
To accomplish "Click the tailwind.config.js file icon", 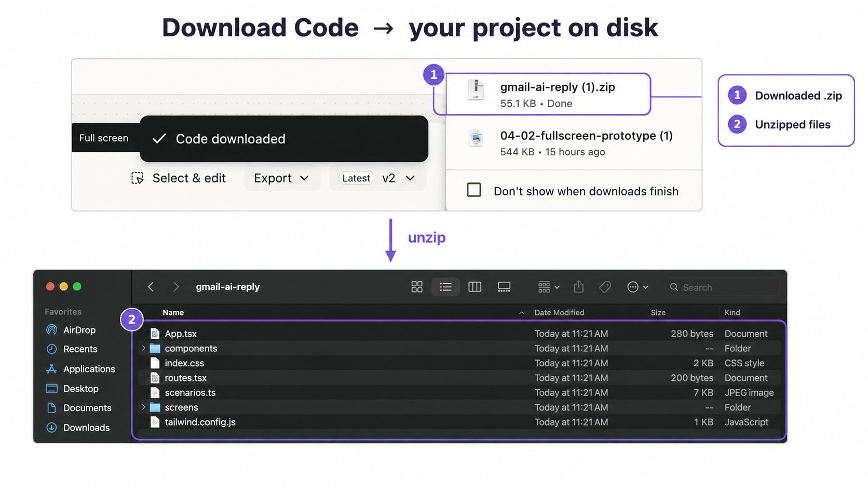I will [x=155, y=422].
